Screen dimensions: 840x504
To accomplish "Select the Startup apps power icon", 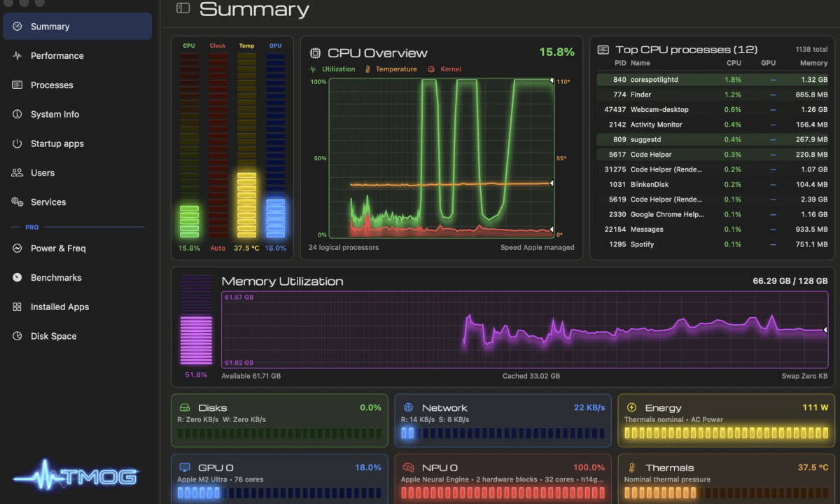I will [x=17, y=143].
